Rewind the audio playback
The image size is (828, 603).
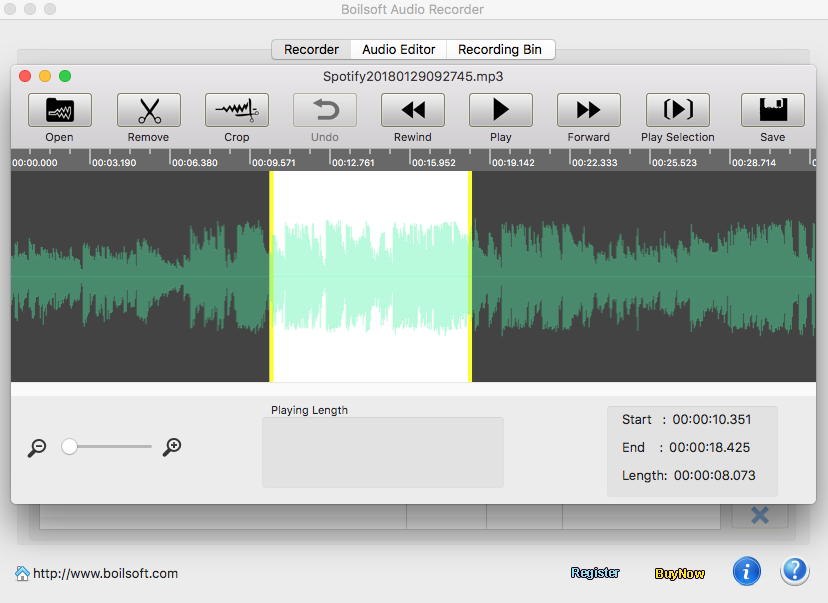pos(412,110)
